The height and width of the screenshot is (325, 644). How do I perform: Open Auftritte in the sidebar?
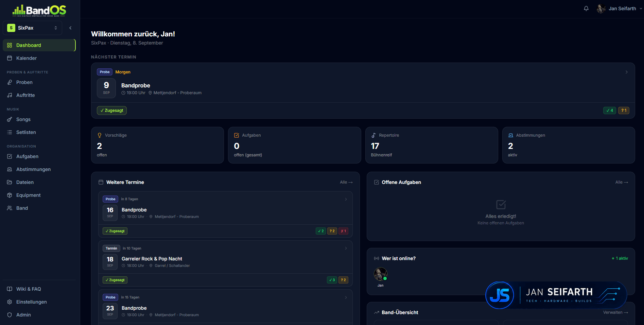(39, 95)
